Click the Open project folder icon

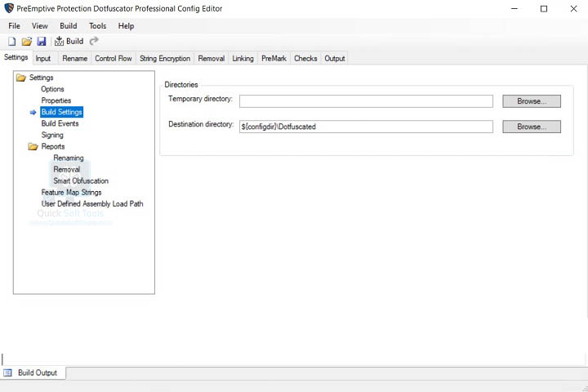pos(27,42)
